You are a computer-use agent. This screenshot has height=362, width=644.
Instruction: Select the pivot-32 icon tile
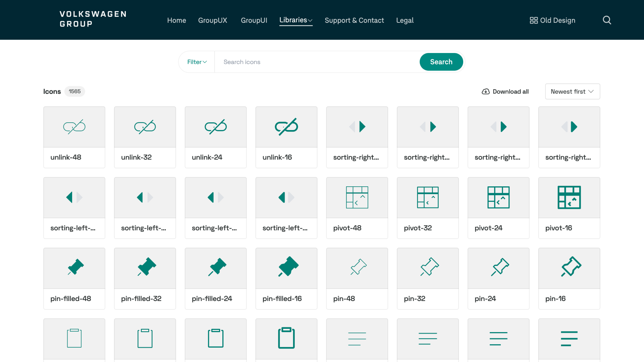(x=428, y=208)
